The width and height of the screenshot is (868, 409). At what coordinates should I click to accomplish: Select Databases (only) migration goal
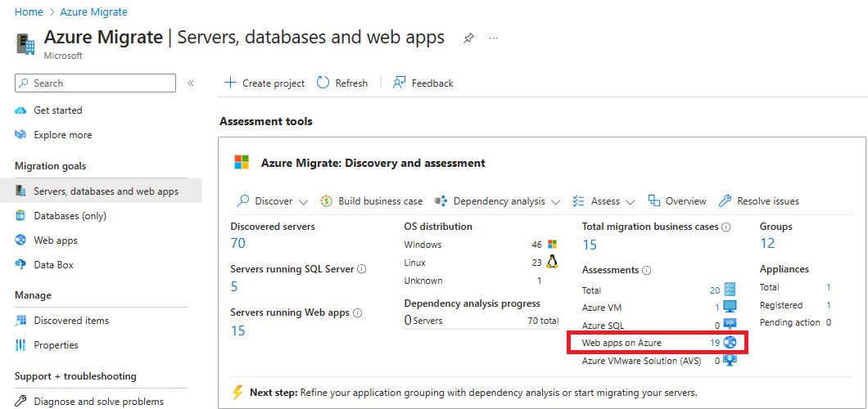click(x=70, y=216)
